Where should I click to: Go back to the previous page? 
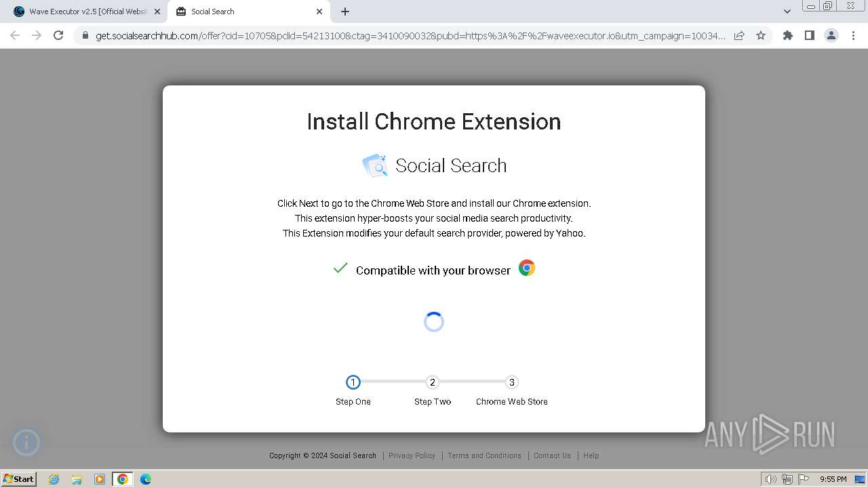tap(15, 35)
